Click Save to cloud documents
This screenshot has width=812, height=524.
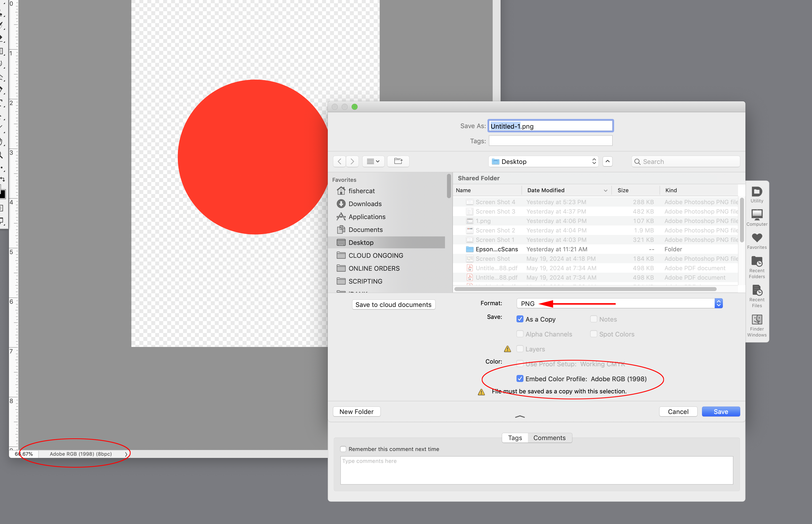(x=393, y=304)
